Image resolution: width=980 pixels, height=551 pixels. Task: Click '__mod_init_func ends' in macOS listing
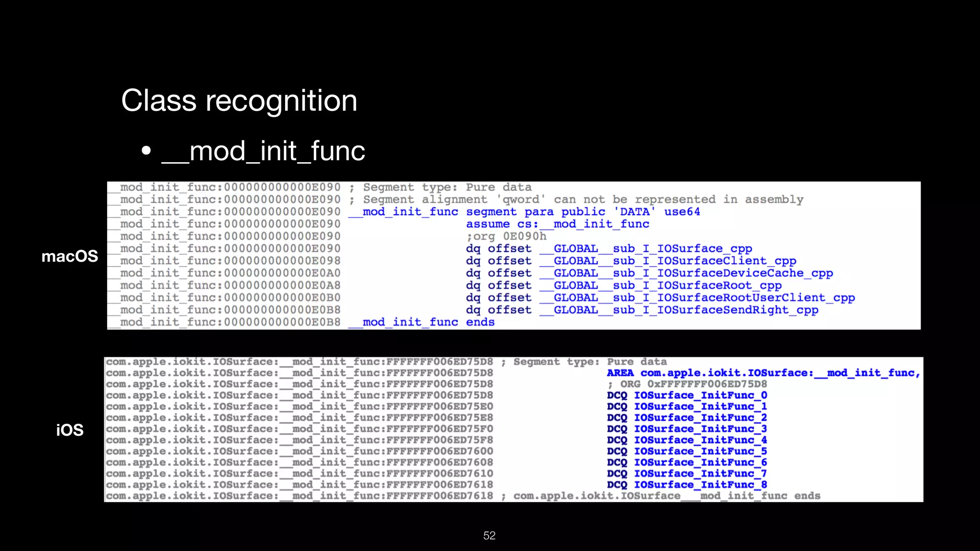click(x=421, y=322)
